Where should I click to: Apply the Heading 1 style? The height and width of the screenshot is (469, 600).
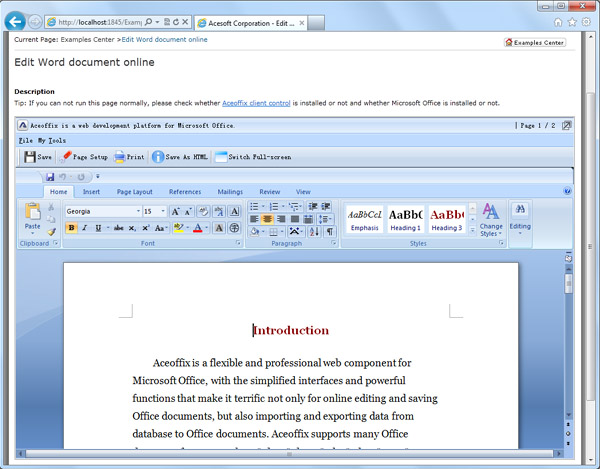click(405, 220)
